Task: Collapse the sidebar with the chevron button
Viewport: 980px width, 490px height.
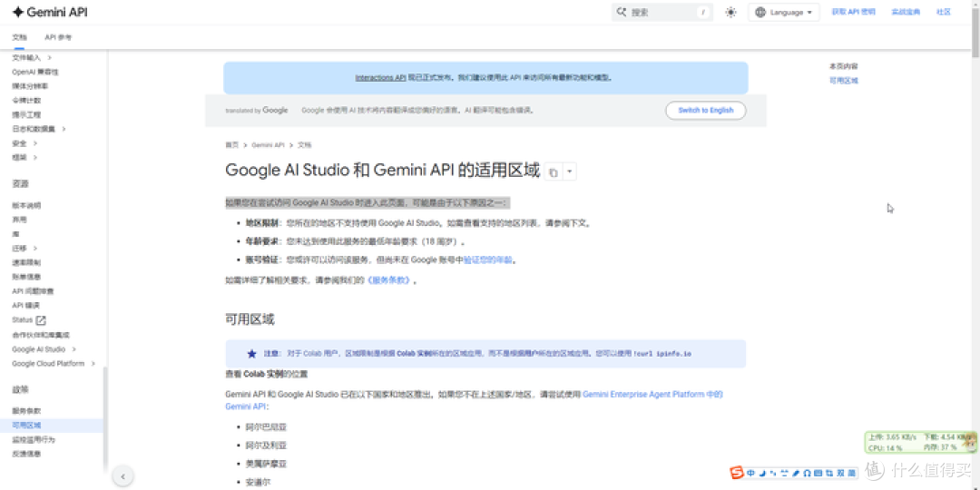Action: click(123, 477)
